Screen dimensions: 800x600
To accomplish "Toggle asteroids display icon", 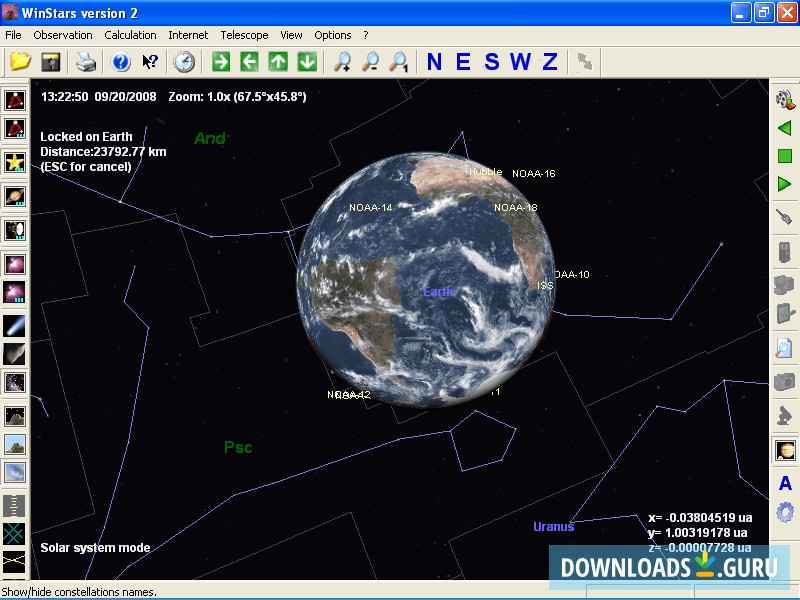I will click(x=15, y=354).
